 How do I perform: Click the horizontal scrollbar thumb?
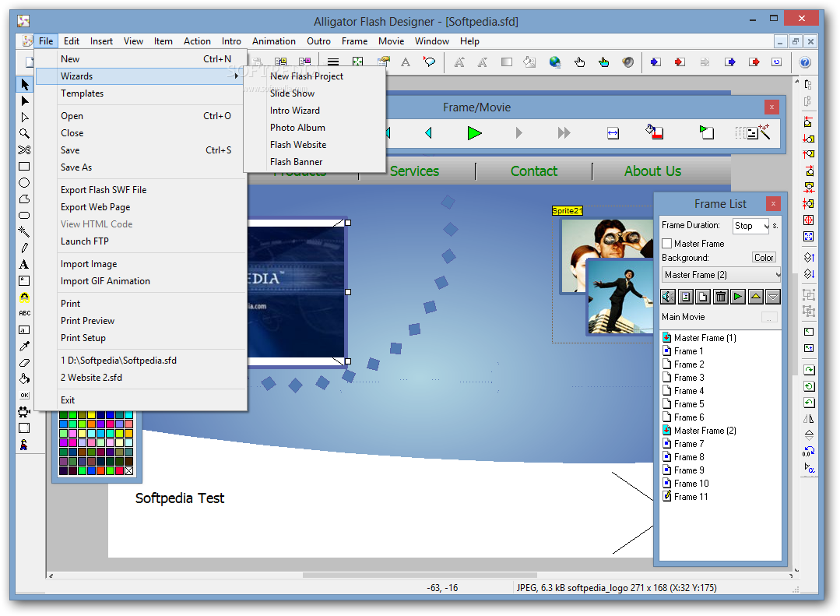(x=420, y=576)
